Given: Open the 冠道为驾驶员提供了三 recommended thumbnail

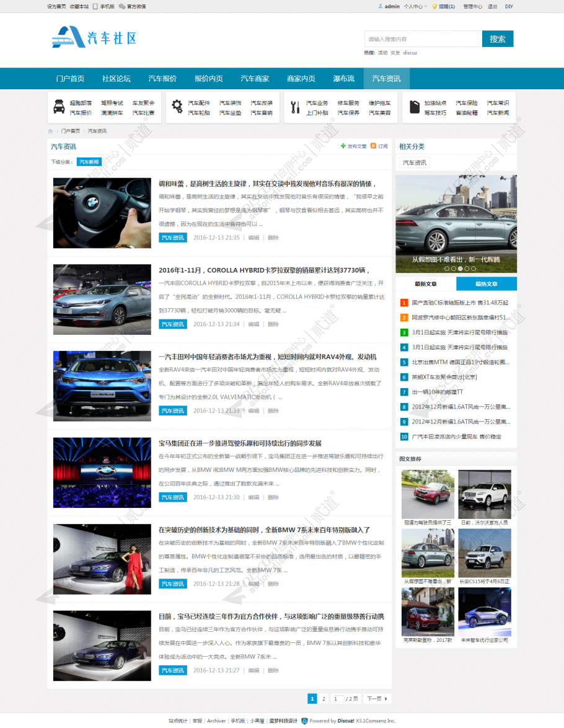Looking at the screenshot, I should tap(428, 494).
